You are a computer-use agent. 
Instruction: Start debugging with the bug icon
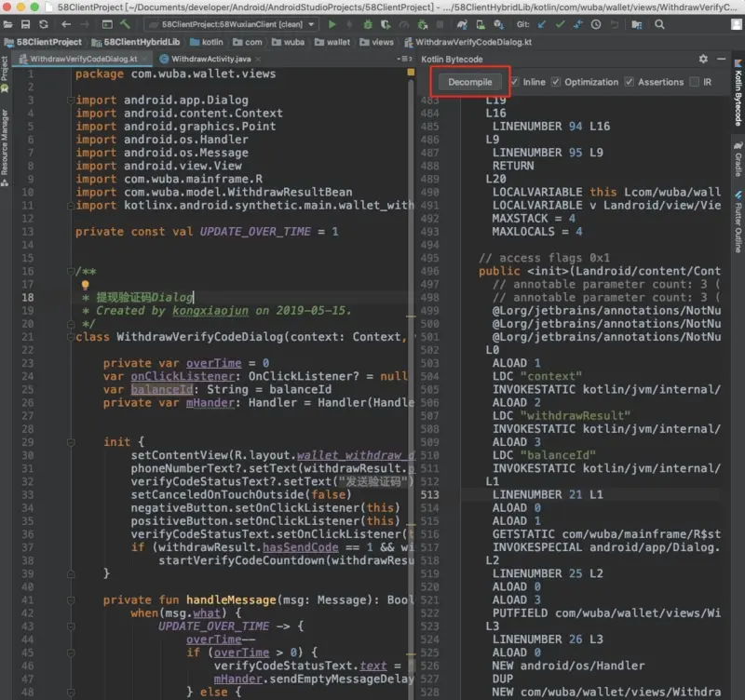pyautogui.click(x=368, y=24)
